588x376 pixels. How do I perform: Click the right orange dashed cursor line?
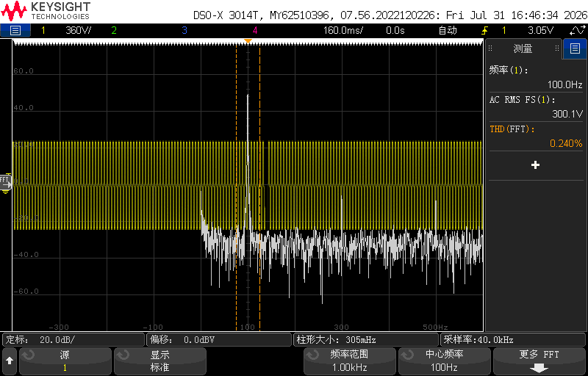coord(260,187)
